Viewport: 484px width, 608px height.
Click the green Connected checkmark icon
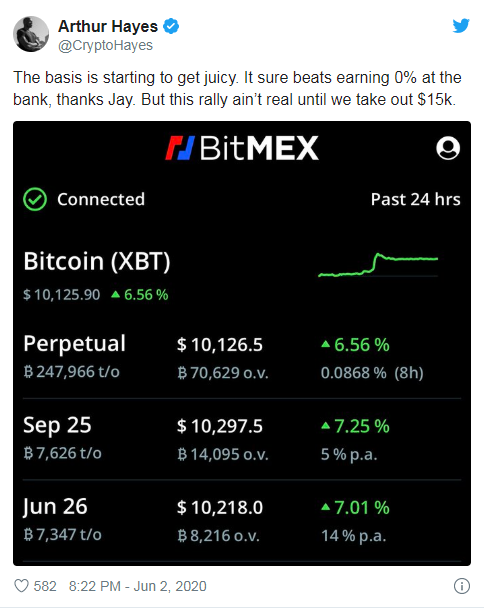pyautogui.click(x=35, y=199)
